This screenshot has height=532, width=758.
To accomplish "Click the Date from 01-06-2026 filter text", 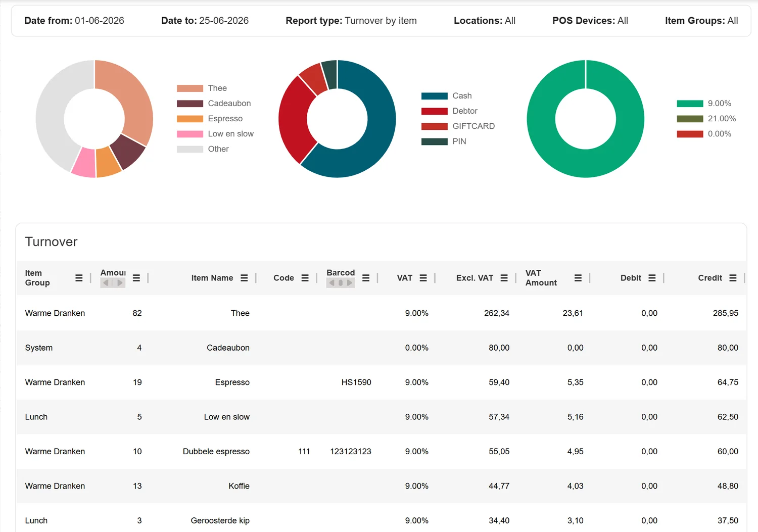I will tap(74, 21).
